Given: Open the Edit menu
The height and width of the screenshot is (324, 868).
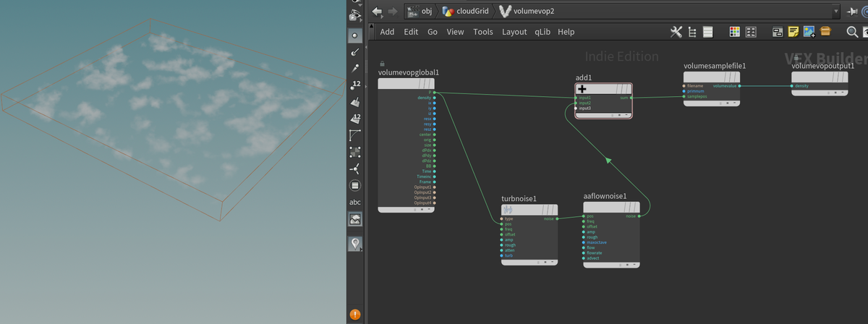Looking at the screenshot, I should tap(411, 32).
